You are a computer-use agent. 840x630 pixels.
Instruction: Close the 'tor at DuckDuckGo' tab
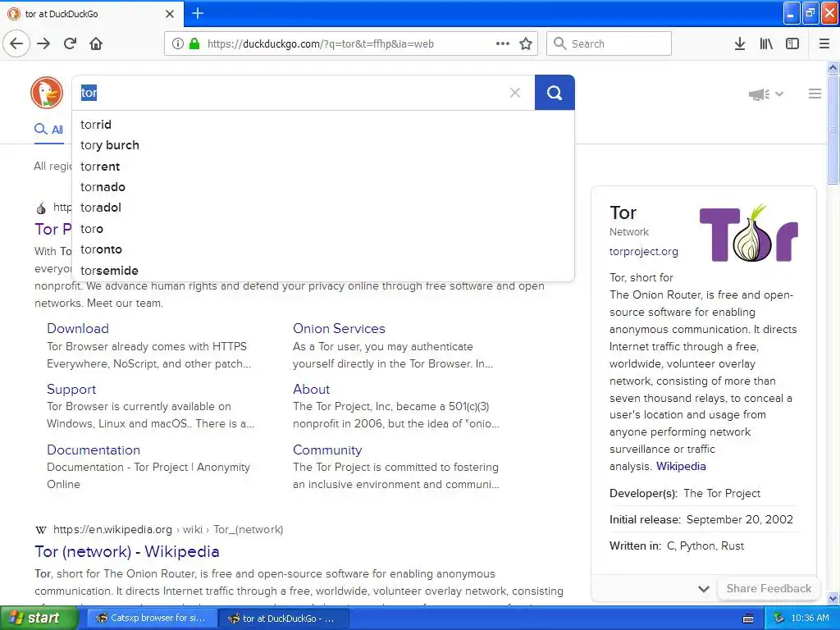170,14
